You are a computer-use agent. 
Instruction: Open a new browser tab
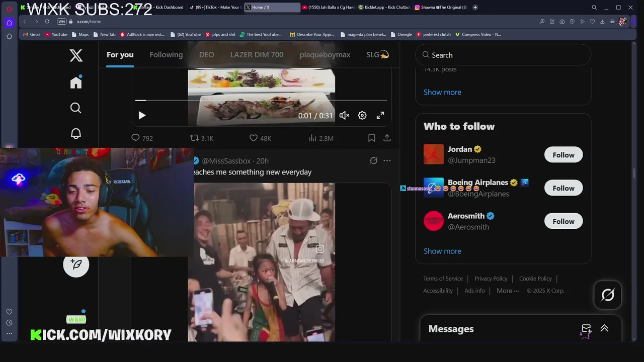(x=475, y=8)
